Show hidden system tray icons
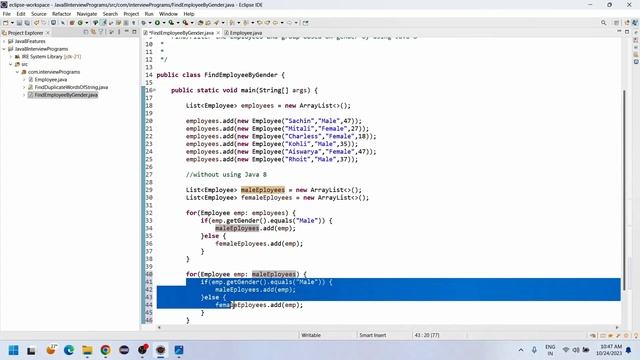 coord(521,350)
